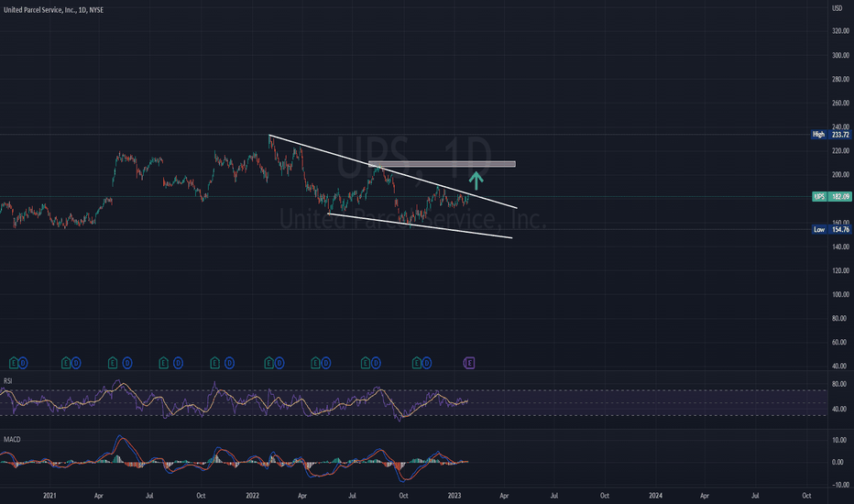The width and height of the screenshot is (854, 504).
Task: Open the earnings marker just after Apr 2021
Action: pyautogui.click(x=113, y=363)
